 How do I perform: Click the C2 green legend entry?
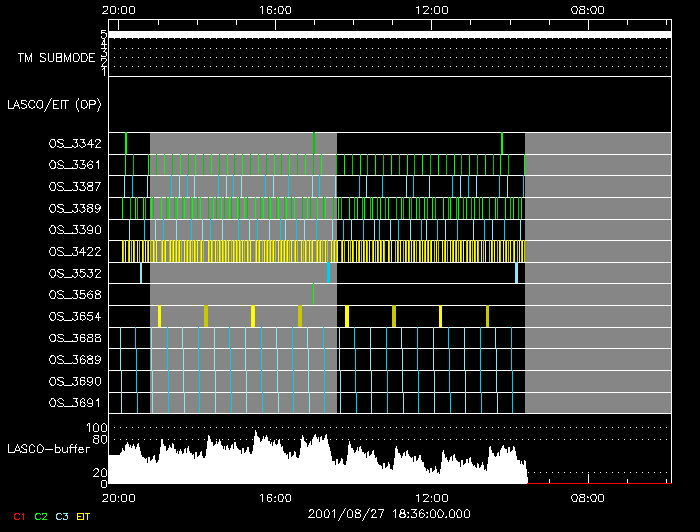40,516
